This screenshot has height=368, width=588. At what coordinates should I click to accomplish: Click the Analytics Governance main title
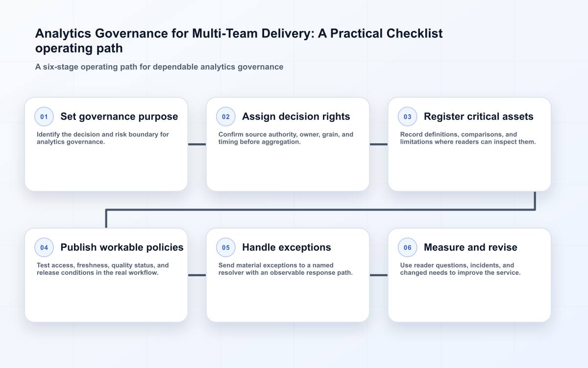tap(239, 41)
